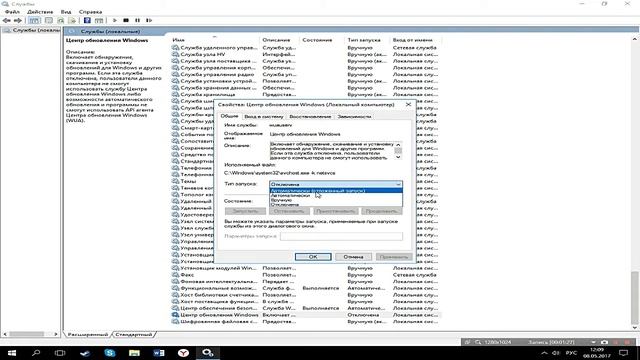Viewport: 640px width, 360px height.
Task: Click the Stop service square icon
Action: 126,20
